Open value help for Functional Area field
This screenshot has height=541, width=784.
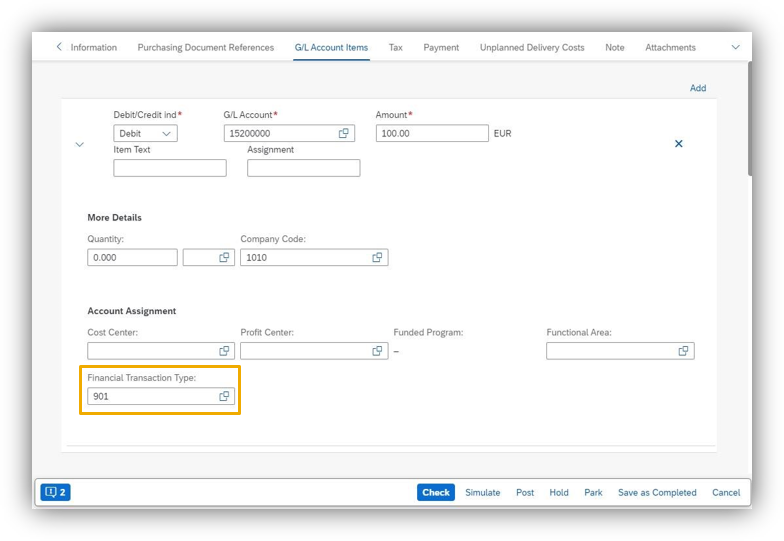click(683, 351)
